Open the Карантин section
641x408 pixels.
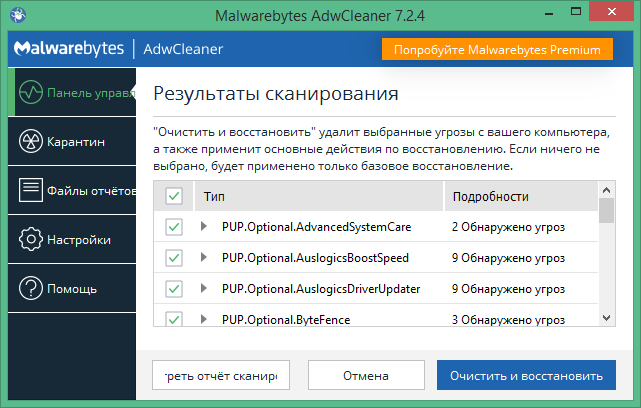point(72,141)
